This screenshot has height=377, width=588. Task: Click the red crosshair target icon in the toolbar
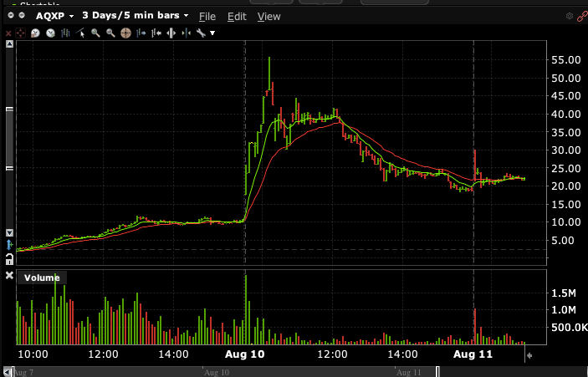pyautogui.click(x=20, y=33)
